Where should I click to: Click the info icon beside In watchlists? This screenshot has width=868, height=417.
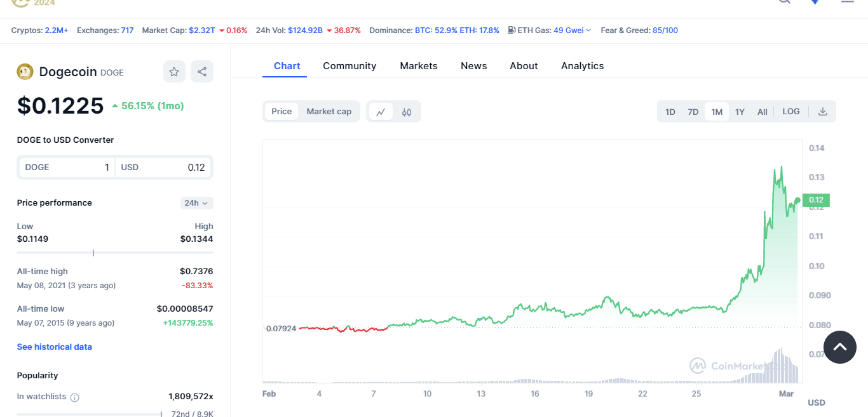[74, 397]
